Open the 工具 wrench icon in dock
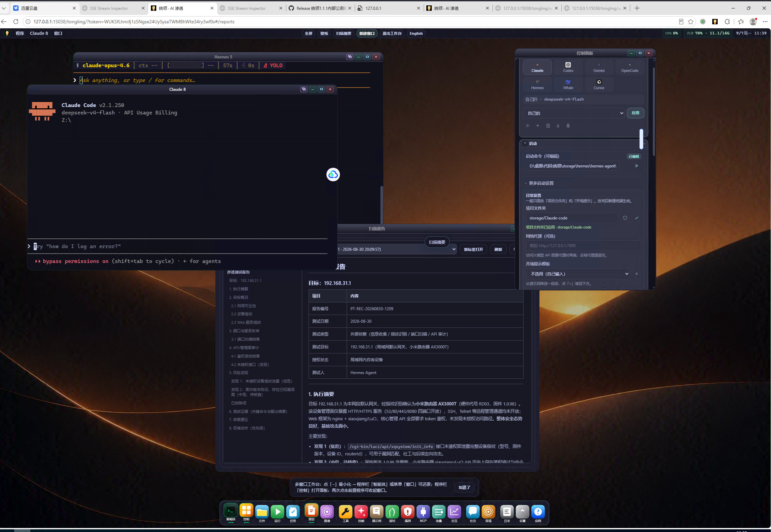Viewport: 771px width, 532px height. (346, 512)
